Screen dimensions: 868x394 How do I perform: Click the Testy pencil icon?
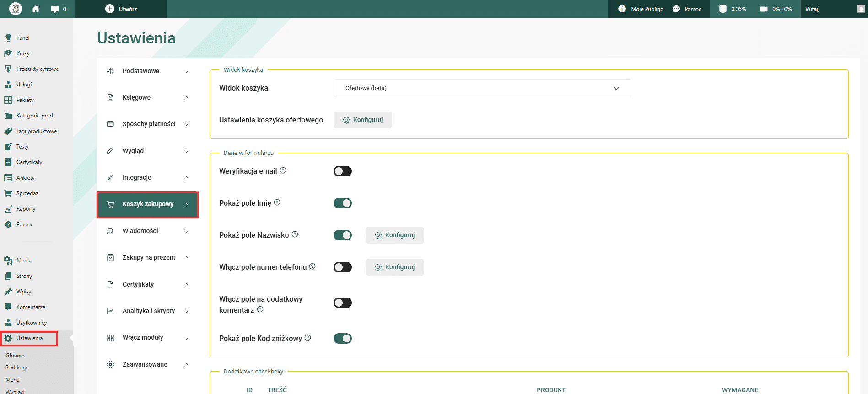(x=8, y=147)
